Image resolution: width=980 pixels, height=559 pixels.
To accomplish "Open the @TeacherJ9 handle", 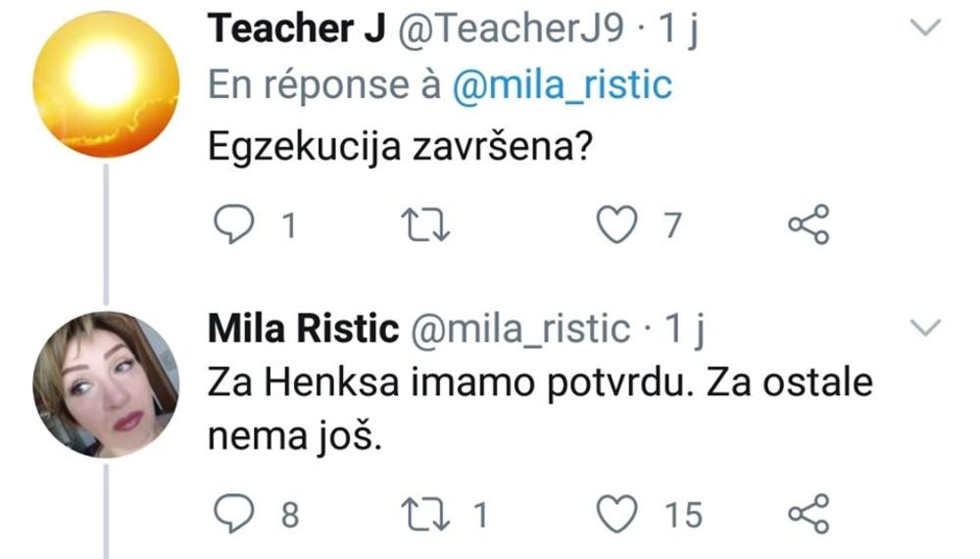I will [509, 32].
